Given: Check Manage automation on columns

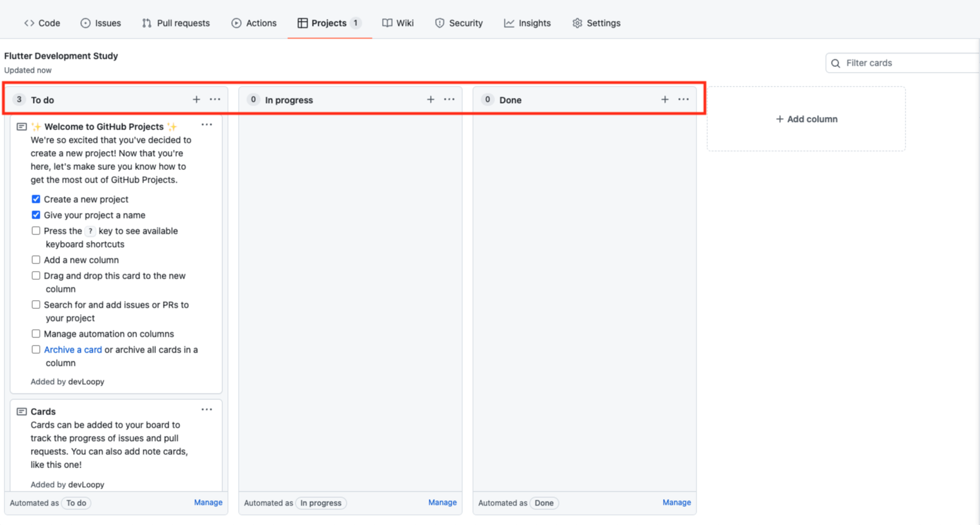Looking at the screenshot, I should 36,334.
